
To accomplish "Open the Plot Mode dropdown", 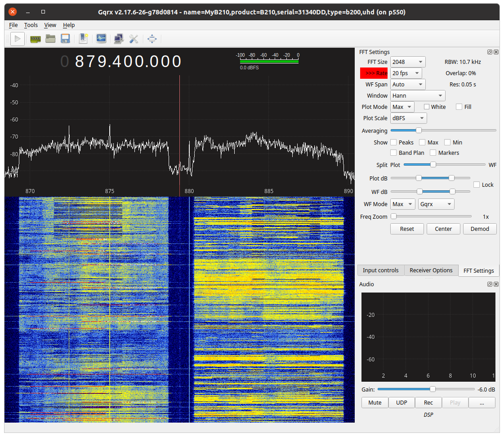I will (x=402, y=107).
